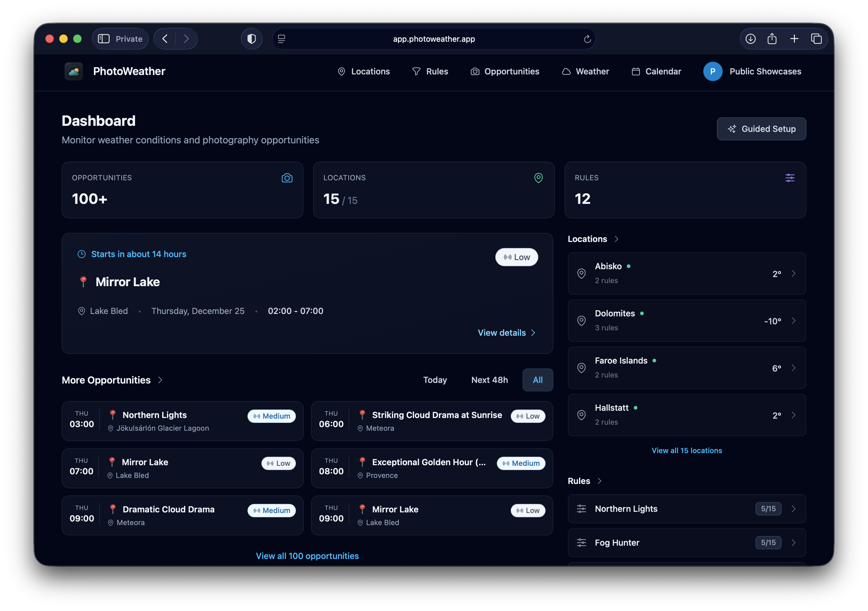Click the address bar showing app.photoweather.app
Image resolution: width=868 pixels, height=611 pixels.
[434, 39]
